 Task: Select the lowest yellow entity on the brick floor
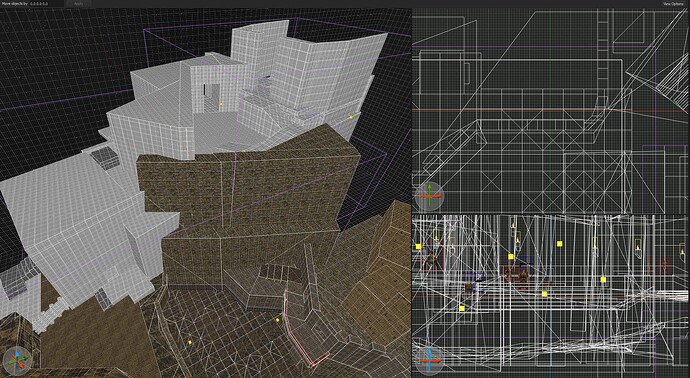pos(190,342)
